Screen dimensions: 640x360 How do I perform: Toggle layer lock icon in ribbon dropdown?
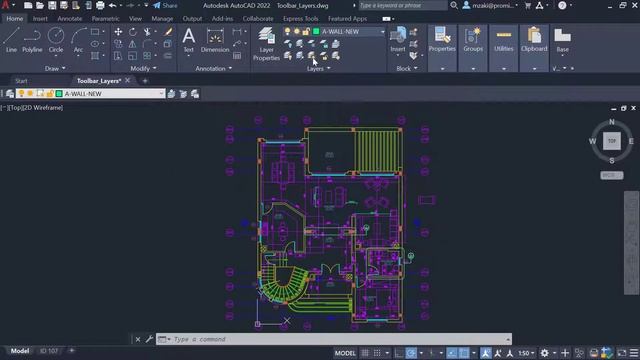(x=306, y=31)
